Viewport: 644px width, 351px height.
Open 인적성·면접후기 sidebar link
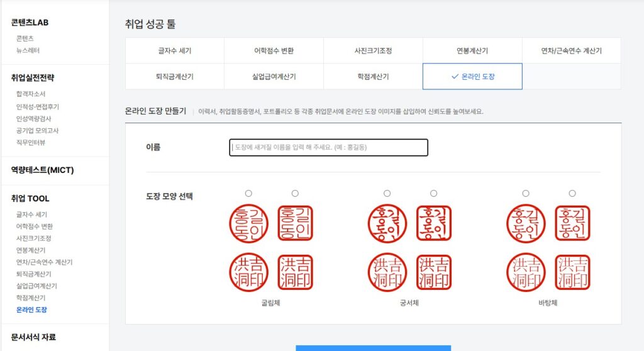(37, 106)
